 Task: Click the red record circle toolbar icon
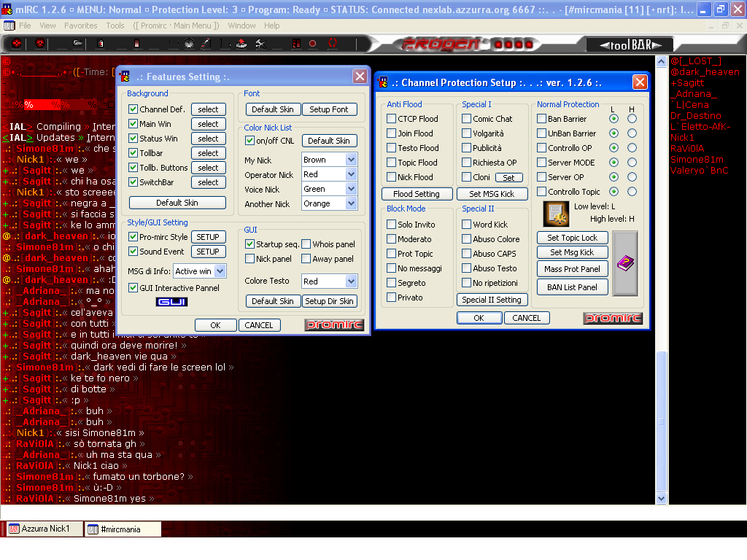click(313, 44)
